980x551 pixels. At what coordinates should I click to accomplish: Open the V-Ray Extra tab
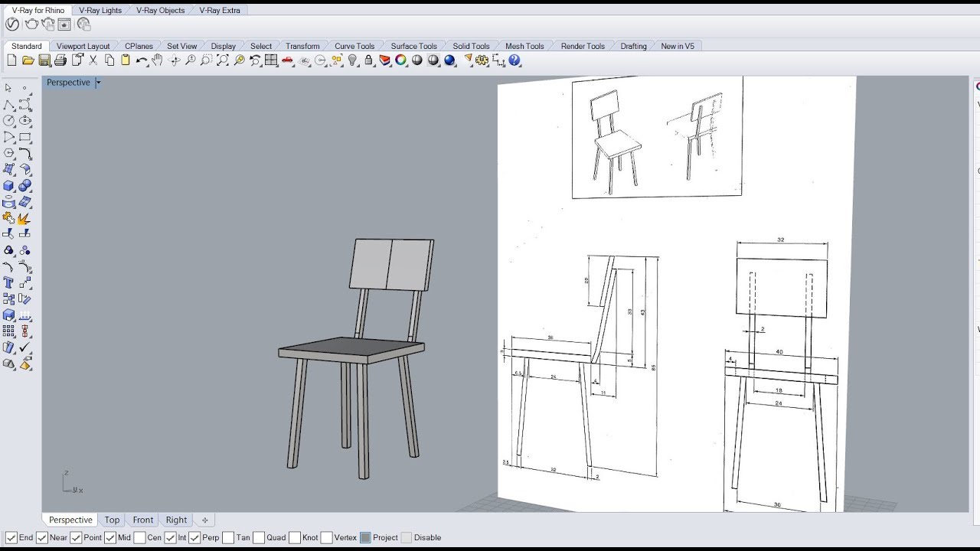click(x=220, y=10)
